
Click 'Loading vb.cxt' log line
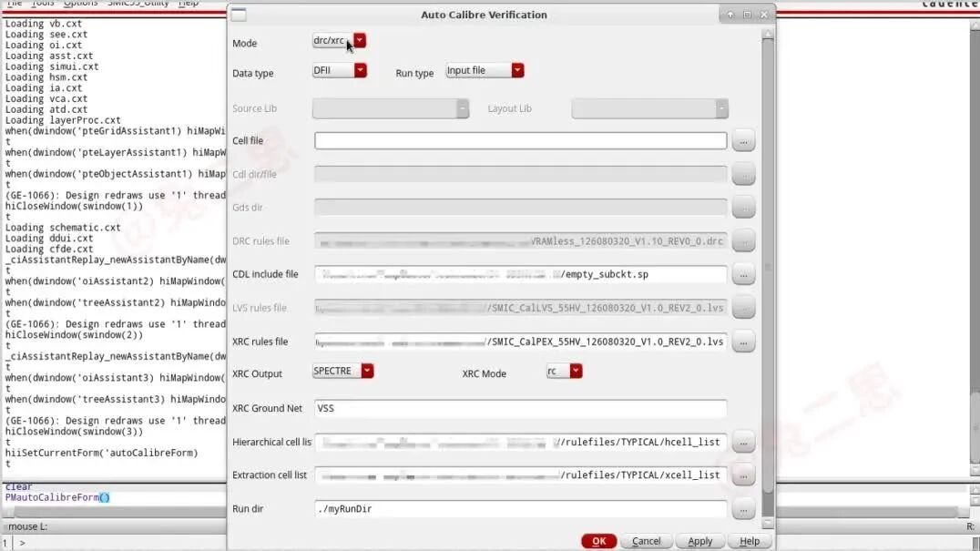(x=44, y=24)
